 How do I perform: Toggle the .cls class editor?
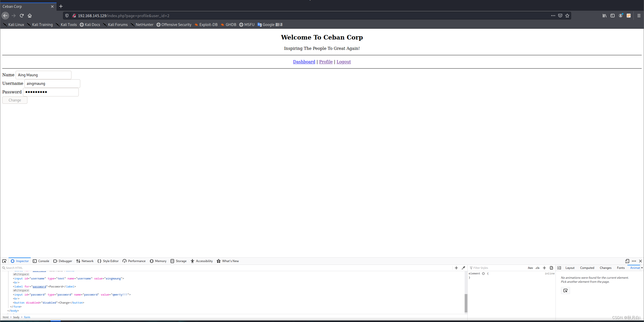pos(538,268)
